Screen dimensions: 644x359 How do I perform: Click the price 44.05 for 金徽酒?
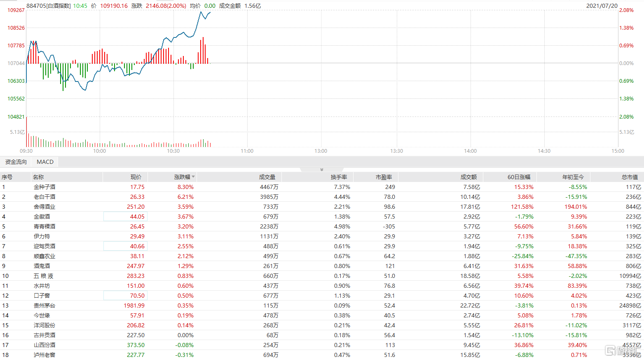(137, 217)
